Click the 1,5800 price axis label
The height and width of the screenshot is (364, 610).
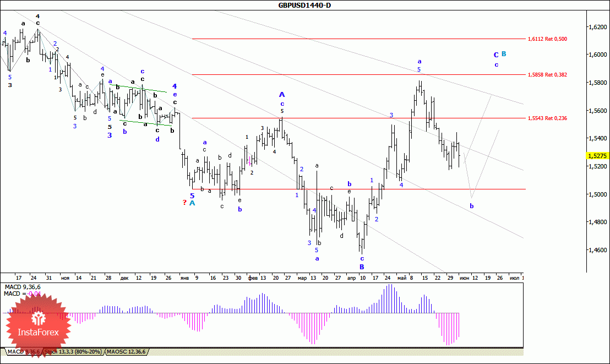pos(597,83)
